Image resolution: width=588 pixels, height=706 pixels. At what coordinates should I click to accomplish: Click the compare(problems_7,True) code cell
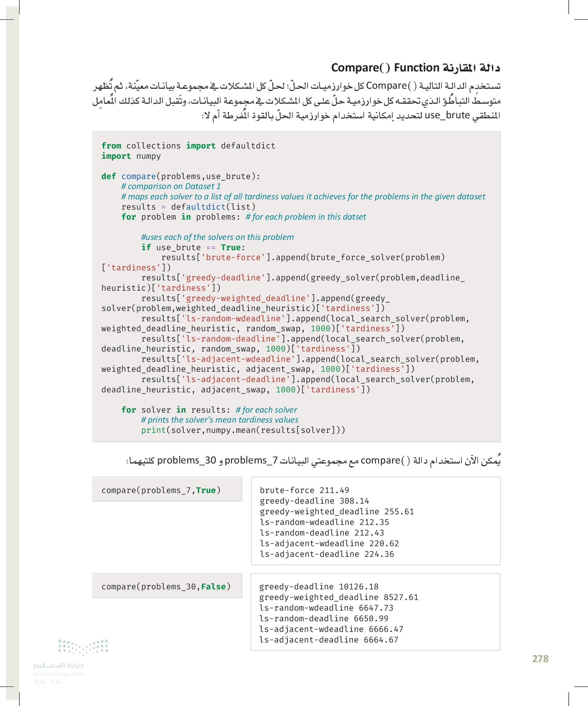click(x=161, y=490)
